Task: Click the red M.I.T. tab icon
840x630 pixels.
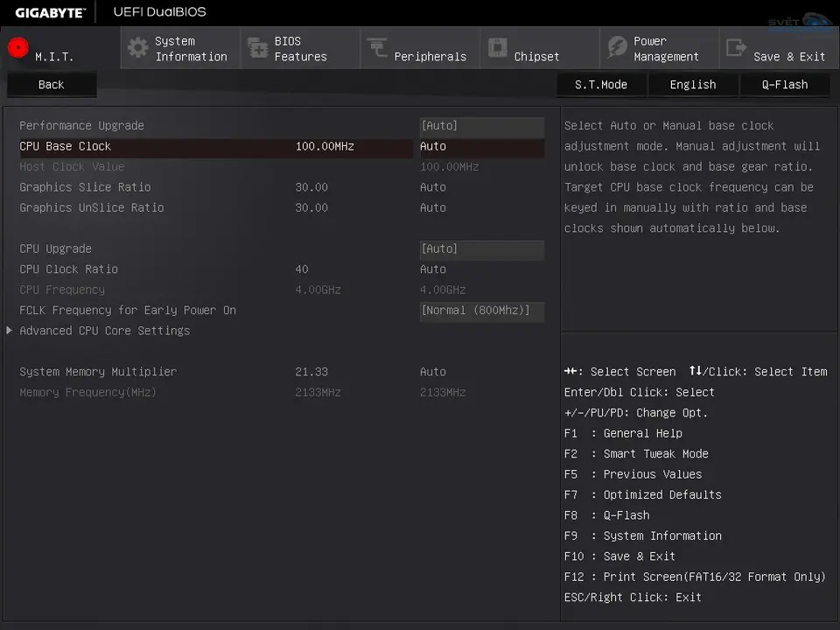Action: pos(17,48)
